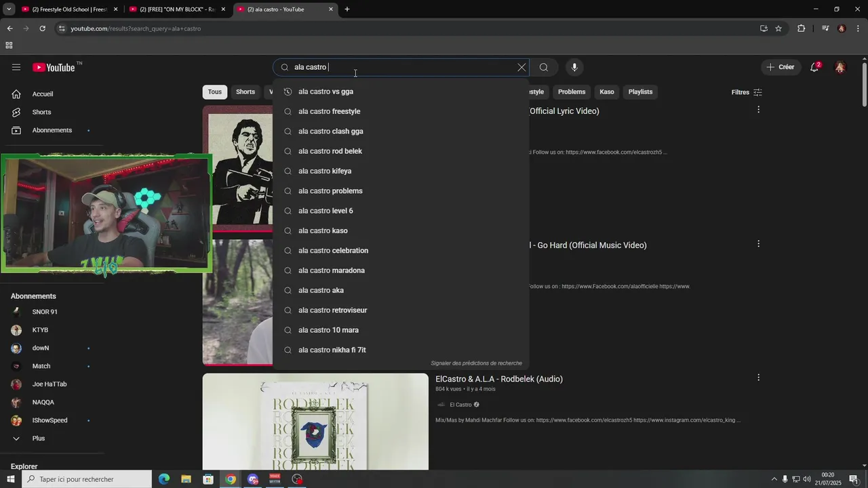Choose suggestion ala castro kifeya
868x488 pixels.
click(x=401, y=171)
